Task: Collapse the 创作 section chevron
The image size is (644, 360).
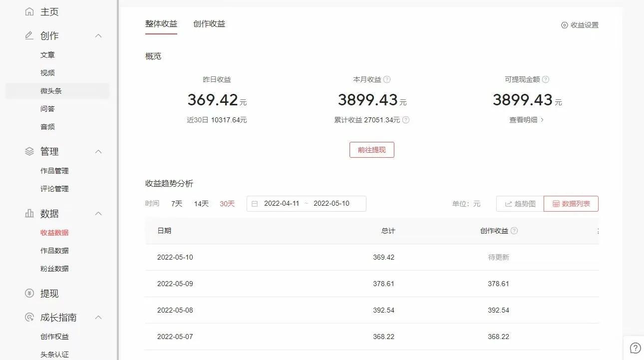Action: click(98, 35)
